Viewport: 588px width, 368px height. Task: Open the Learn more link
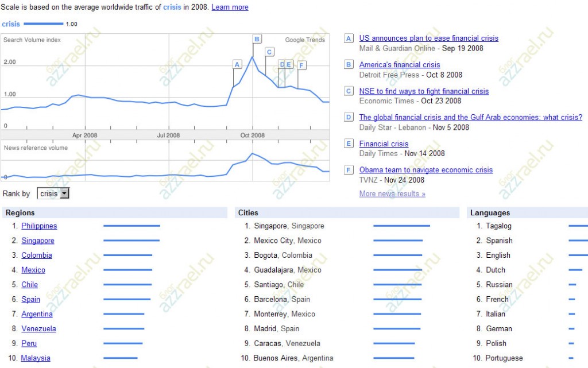pos(230,7)
